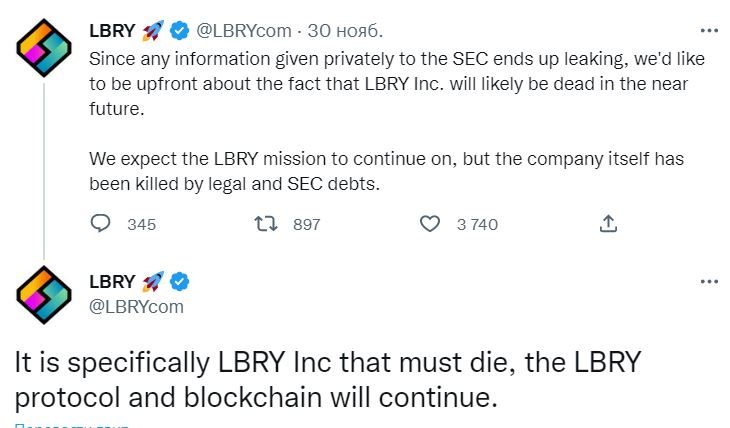Image resolution: width=730 pixels, height=428 pixels.
Task: Click the verified badge in the first tweet header
Action: tap(180, 30)
